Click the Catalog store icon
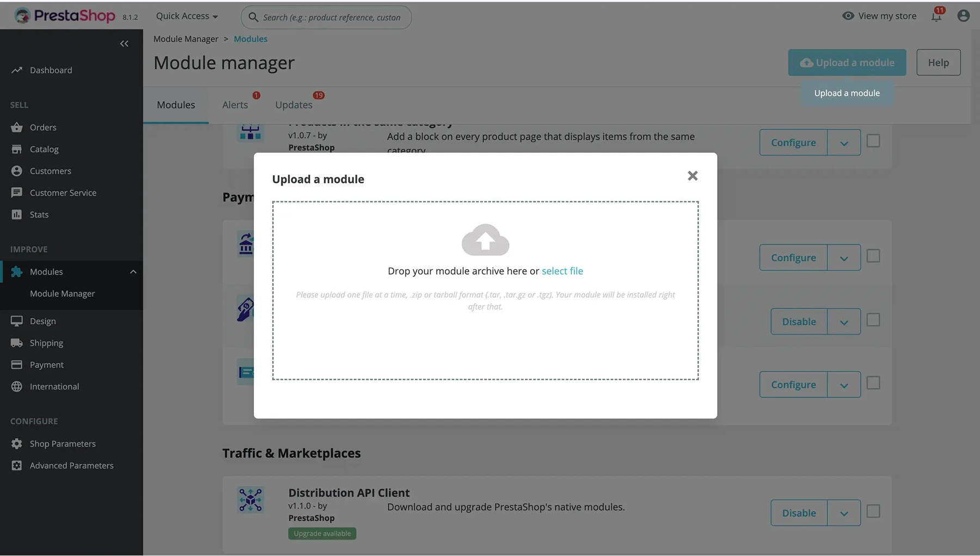 point(17,149)
